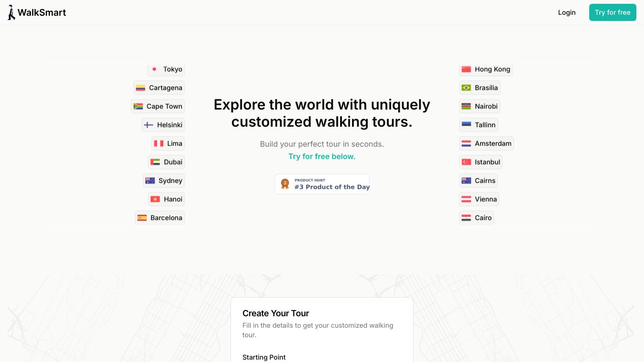Click the Spain flag next to Barcelona

[x=142, y=218]
